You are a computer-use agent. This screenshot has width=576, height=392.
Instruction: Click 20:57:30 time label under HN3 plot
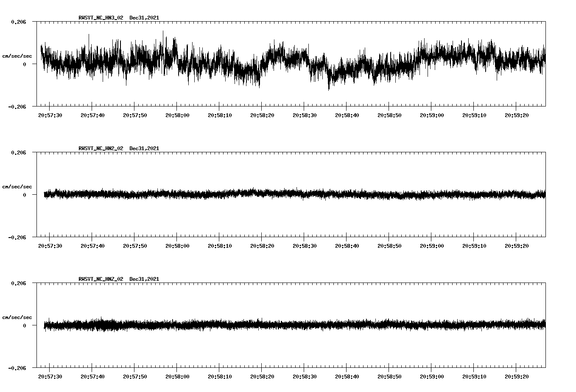click(50, 115)
